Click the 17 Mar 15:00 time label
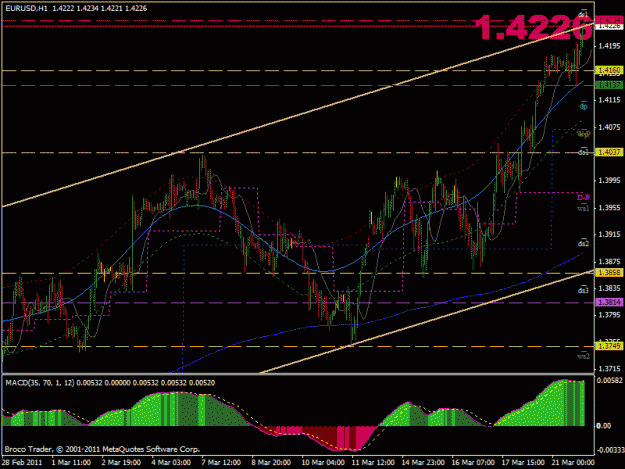Image resolution: width=625 pixels, height=469 pixels. click(x=523, y=463)
